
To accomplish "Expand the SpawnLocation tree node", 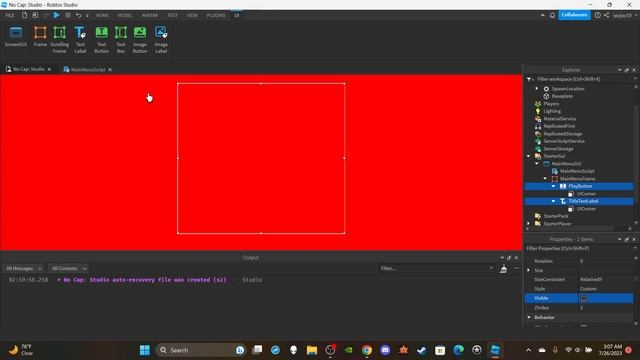I will coord(537,89).
